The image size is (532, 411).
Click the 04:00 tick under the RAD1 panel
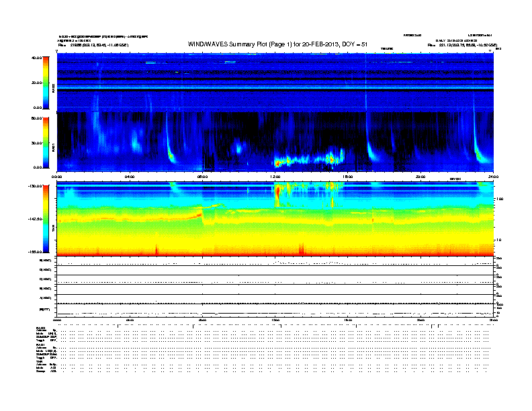pos(130,177)
